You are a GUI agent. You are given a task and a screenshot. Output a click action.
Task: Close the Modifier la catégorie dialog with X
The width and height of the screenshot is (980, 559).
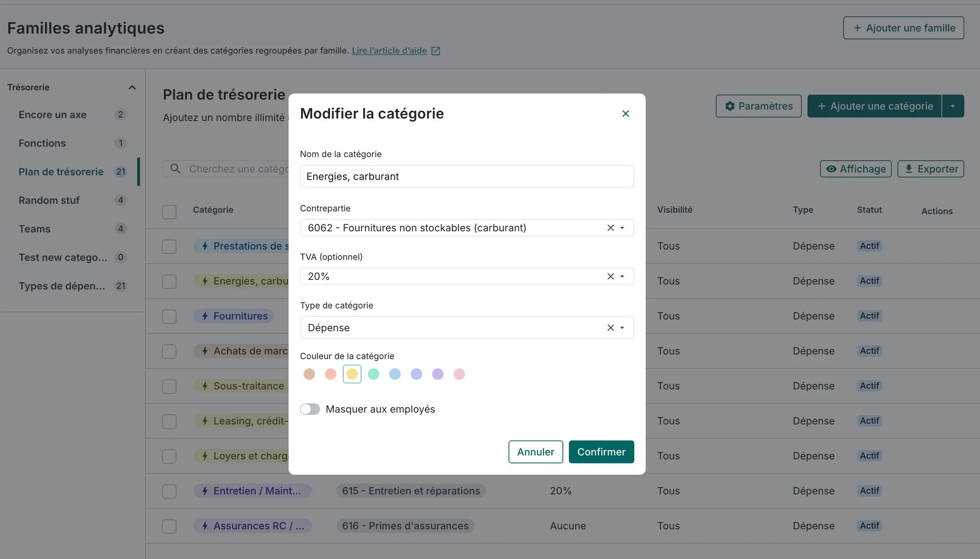(x=625, y=114)
